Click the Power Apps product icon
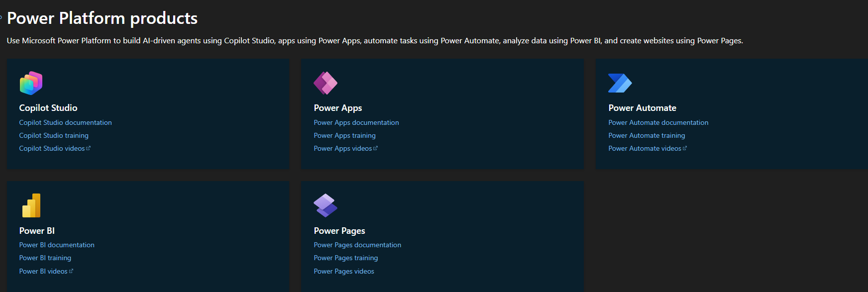This screenshot has height=292, width=868. click(325, 83)
